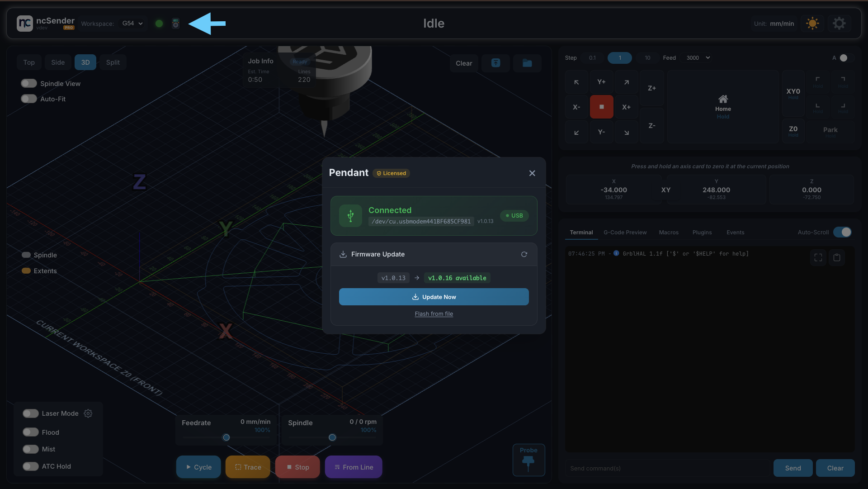
Task: Switch to the Macros tab
Action: 669,233
